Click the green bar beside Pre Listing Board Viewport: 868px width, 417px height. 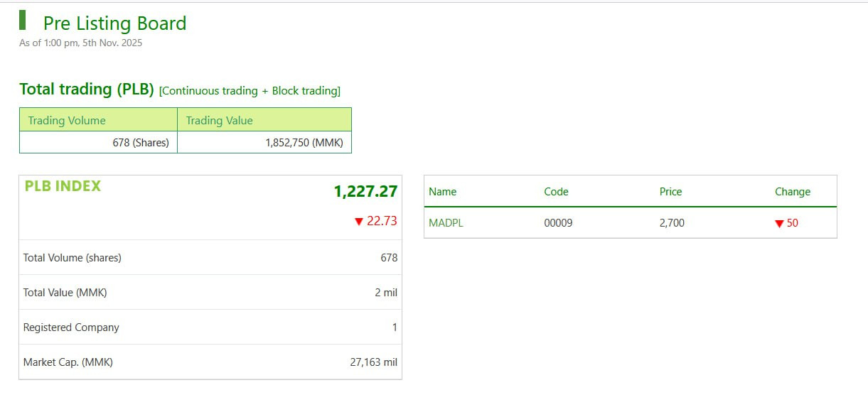(23, 20)
